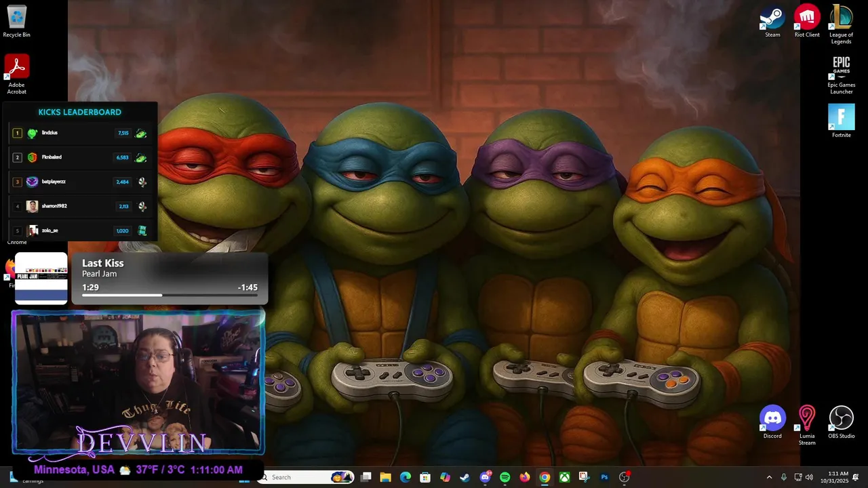The image size is (868, 488).
Task: Open network settings from the system tray
Action: click(x=798, y=477)
